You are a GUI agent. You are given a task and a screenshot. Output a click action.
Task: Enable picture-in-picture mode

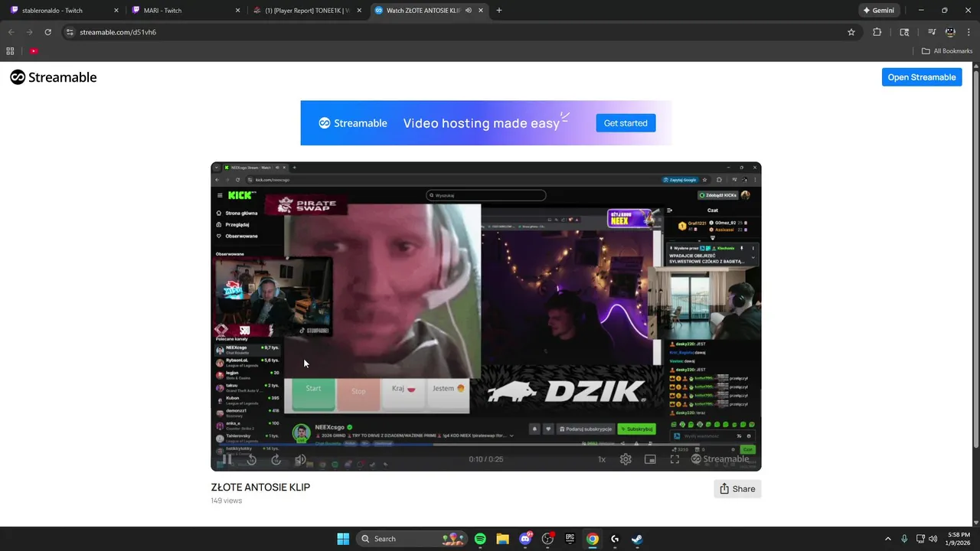[650, 459]
